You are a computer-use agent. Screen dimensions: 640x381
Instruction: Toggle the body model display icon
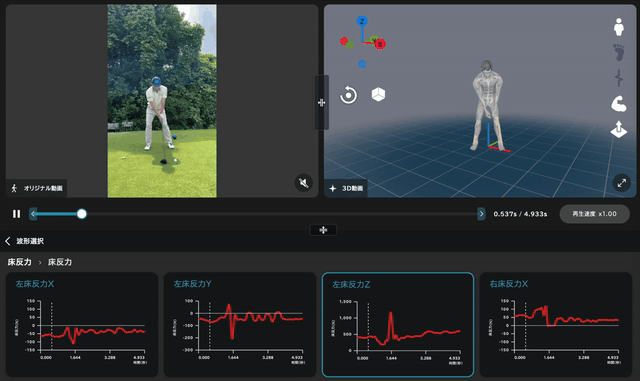(x=619, y=27)
